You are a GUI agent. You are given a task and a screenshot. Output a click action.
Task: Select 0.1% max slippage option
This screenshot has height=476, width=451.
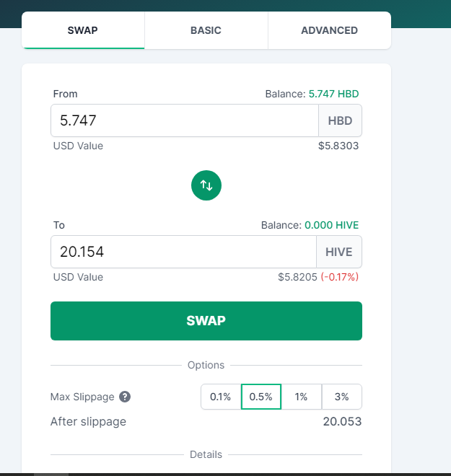[x=221, y=397]
